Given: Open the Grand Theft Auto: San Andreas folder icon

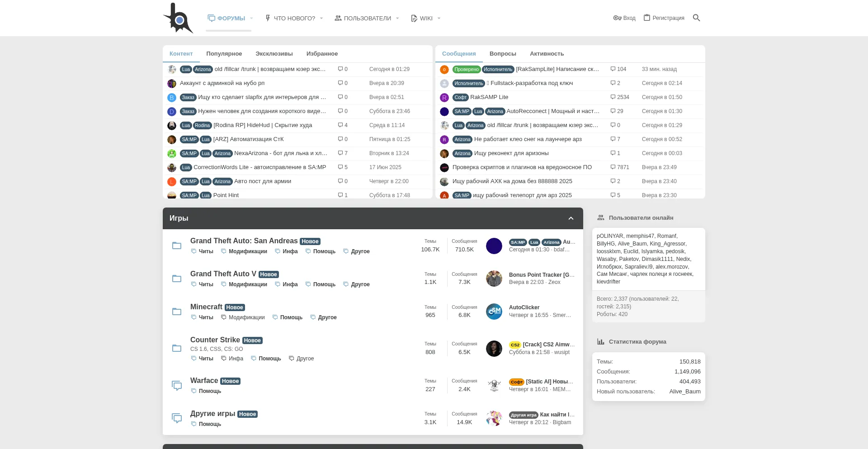Looking at the screenshot, I should (x=177, y=246).
